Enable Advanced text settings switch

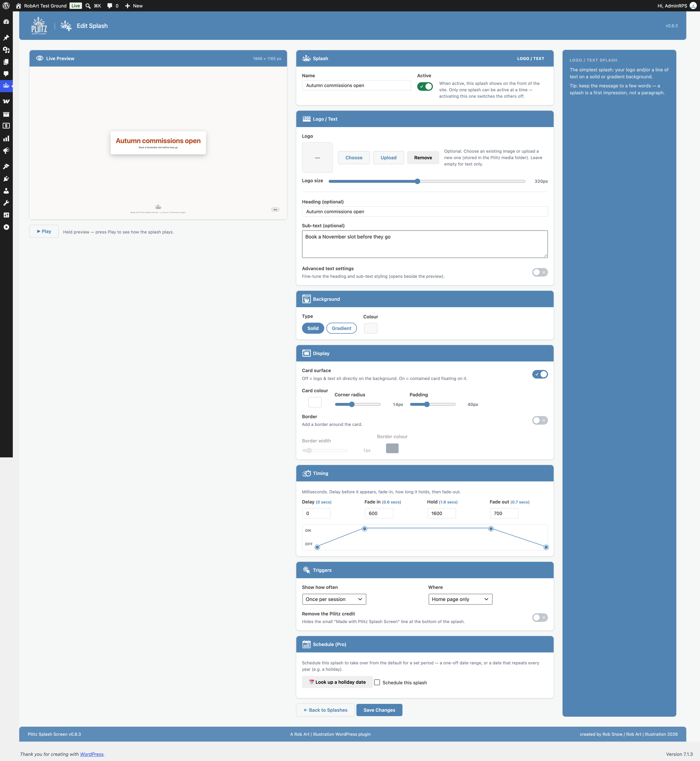[540, 272]
